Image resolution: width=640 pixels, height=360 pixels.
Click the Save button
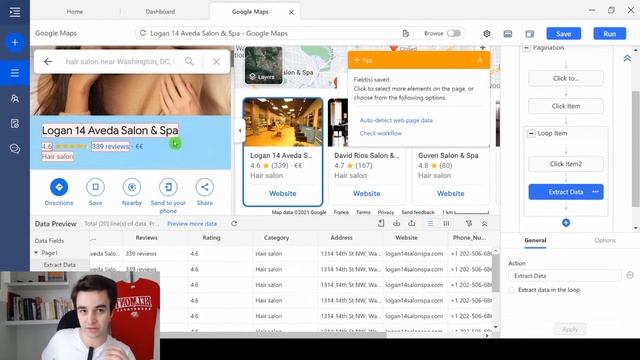click(563, 34)
